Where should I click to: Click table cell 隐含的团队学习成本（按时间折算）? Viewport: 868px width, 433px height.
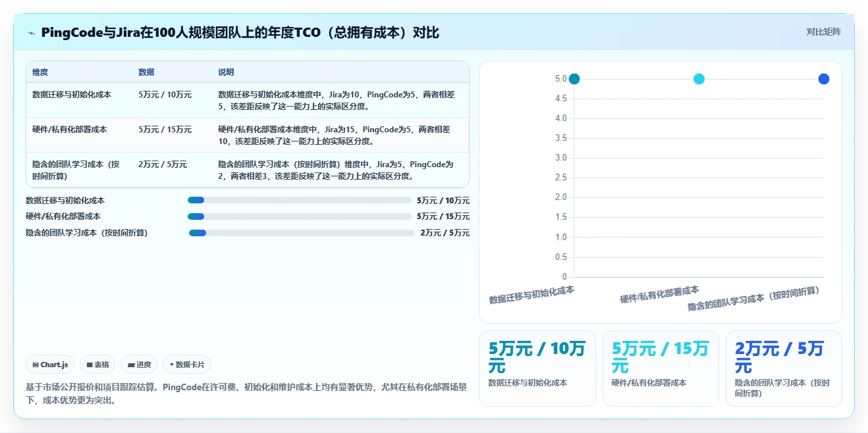click(x=76, y=170)
